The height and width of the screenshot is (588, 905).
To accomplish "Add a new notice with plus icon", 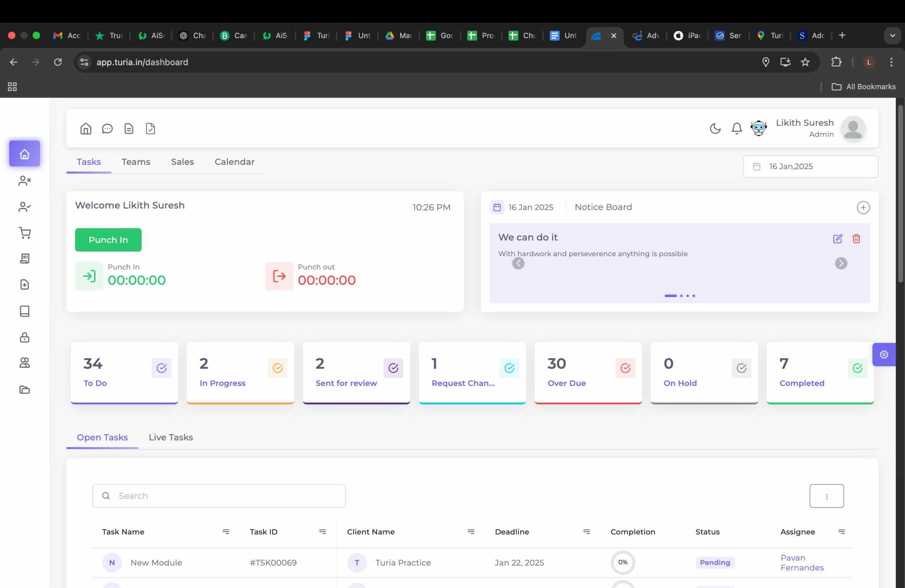I will point(863,207).
